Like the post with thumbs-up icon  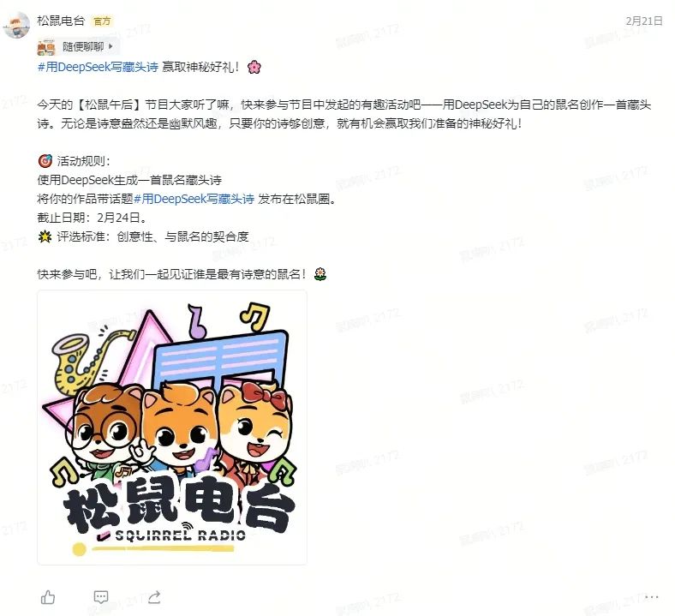tap(48, 597)
